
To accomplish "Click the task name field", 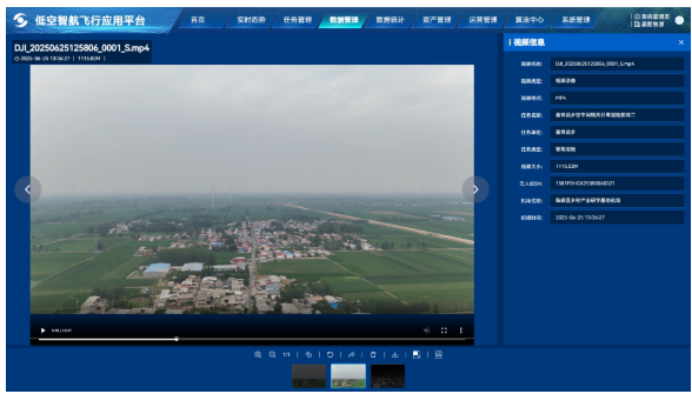I will (617, 115).
